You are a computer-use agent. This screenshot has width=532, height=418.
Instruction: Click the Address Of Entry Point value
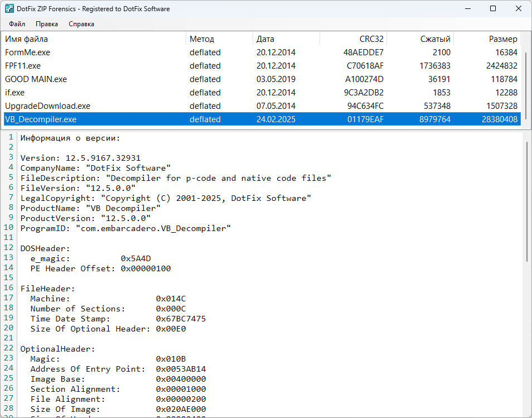[181, 369]
